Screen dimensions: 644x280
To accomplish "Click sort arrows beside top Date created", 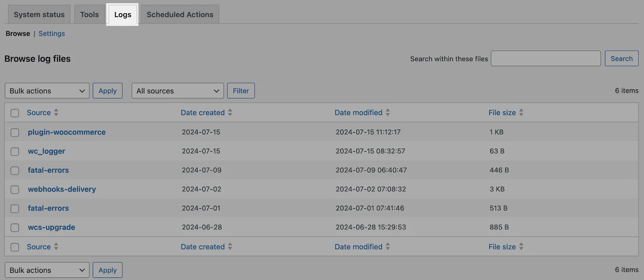I will pos(230,113).
